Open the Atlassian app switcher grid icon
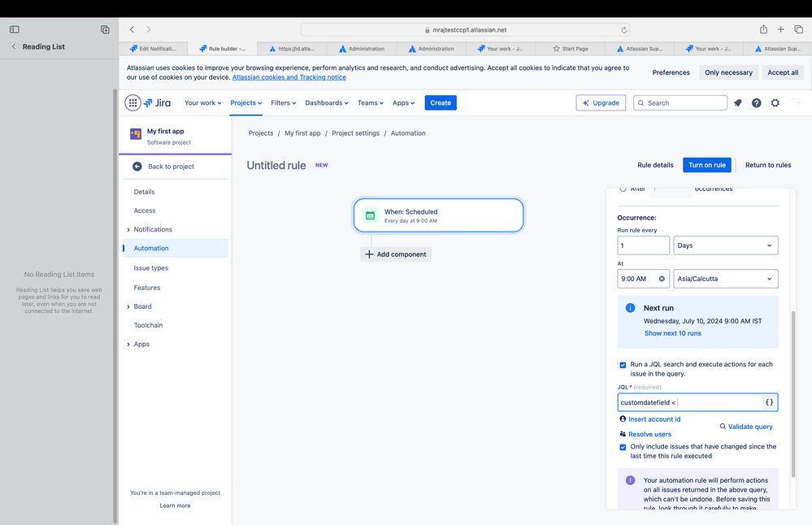 pyautogui.click(x=132, y=103)
